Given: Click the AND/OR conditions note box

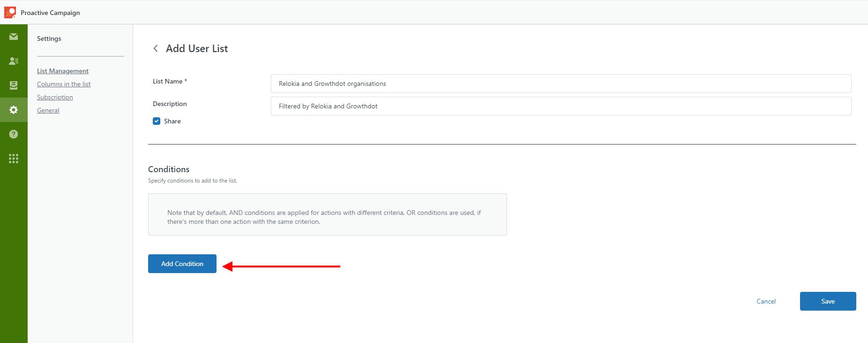Looking at the screenshot, I should click(x=328, y=214).
